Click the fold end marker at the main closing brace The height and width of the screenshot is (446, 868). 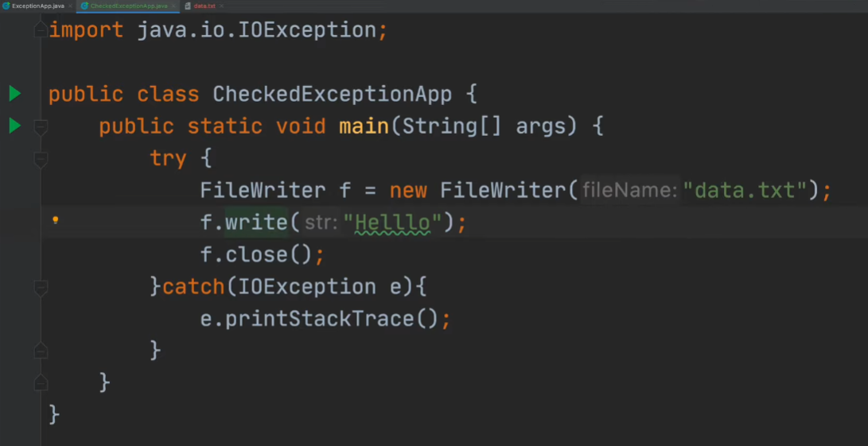[41, 382]
